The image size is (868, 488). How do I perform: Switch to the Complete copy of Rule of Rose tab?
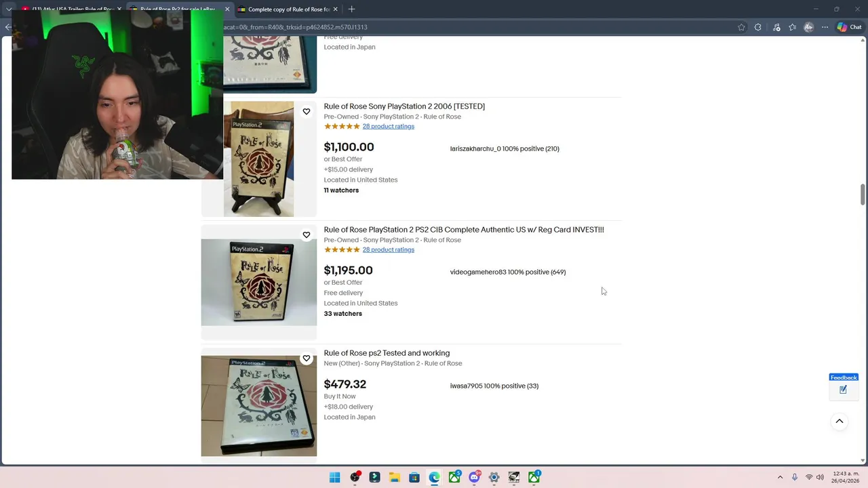tap(289, 9)
